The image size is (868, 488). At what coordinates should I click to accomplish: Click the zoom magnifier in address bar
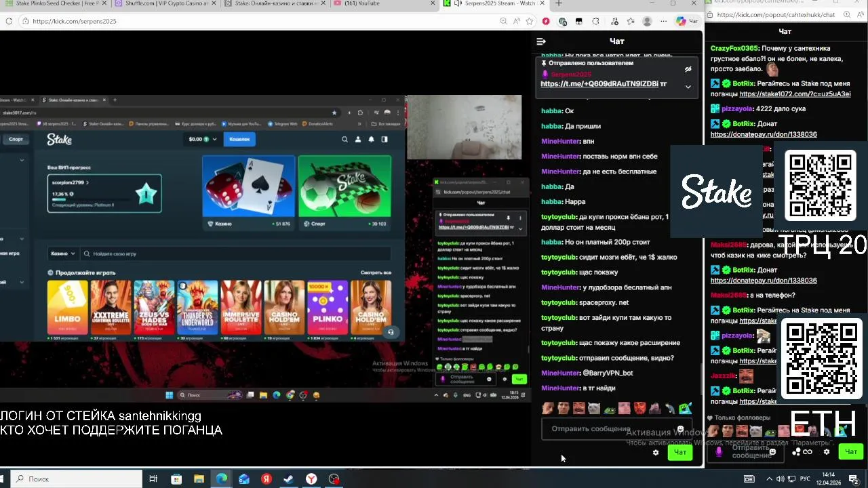(503, 21)
